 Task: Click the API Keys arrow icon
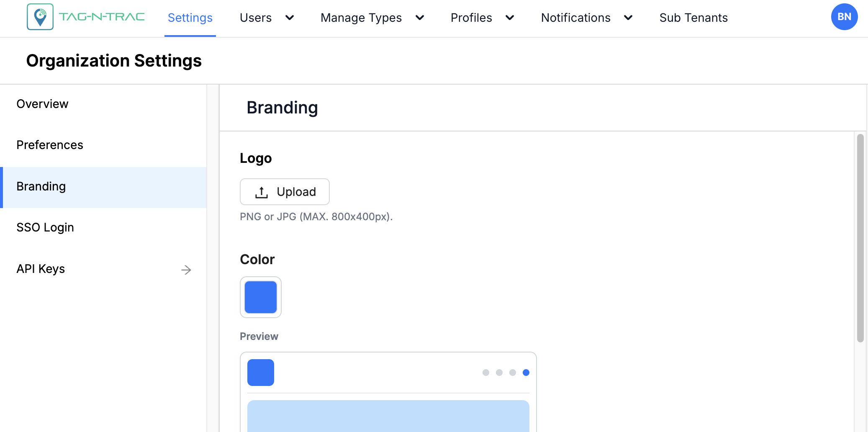[186, 270]
